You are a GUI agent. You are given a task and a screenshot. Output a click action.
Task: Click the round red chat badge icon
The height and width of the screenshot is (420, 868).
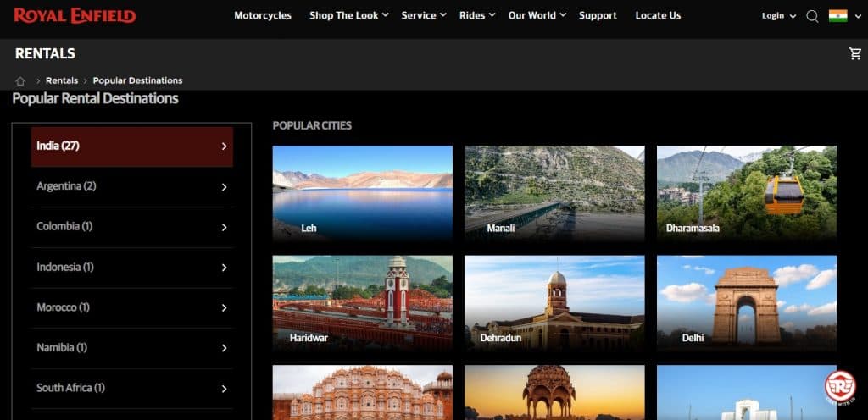pyautogui.click(x=839, y=385)
